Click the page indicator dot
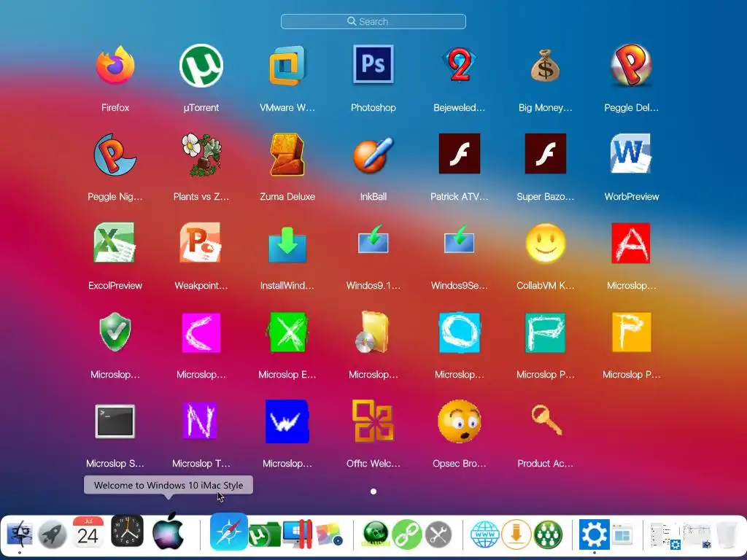The image size is (747, 560). (373, 491)
